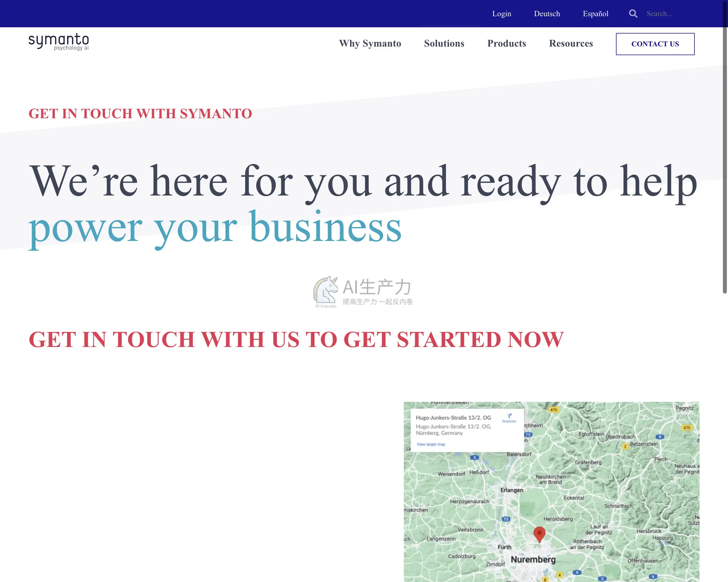Viewport: 728px width, 582px height.
Task: Click Hugo-Junkers-Straße 13/2. OG title
Action: pyautogui.click(x=453, y=418)
